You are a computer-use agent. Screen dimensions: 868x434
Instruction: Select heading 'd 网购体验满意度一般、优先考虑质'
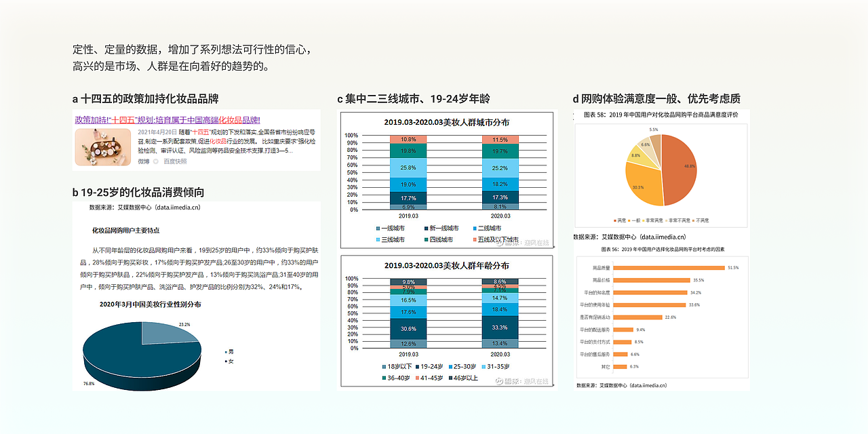656,99
